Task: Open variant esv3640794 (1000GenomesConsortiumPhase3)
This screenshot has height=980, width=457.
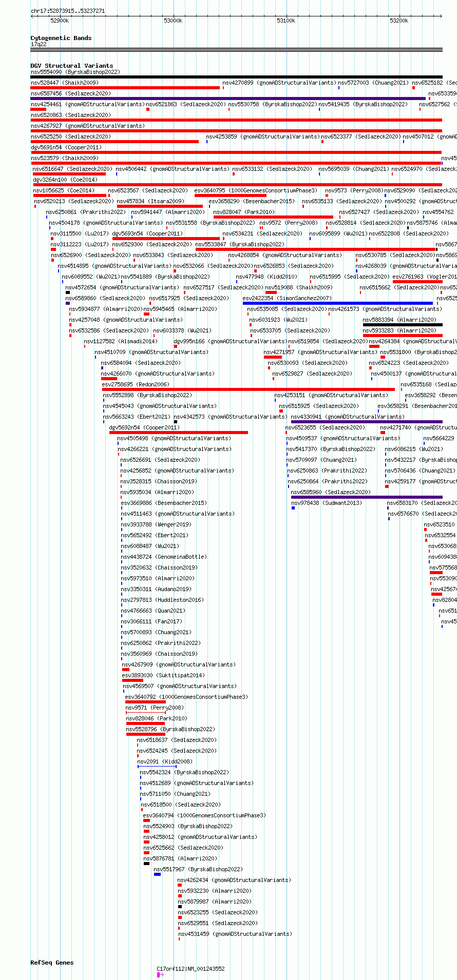Action: (x=204, y=815)
